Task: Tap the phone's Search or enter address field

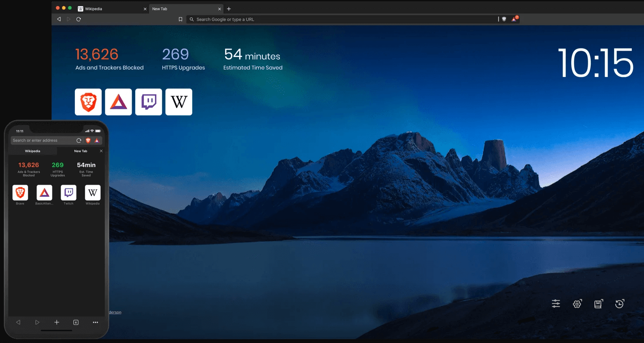Action: [42, 140]
